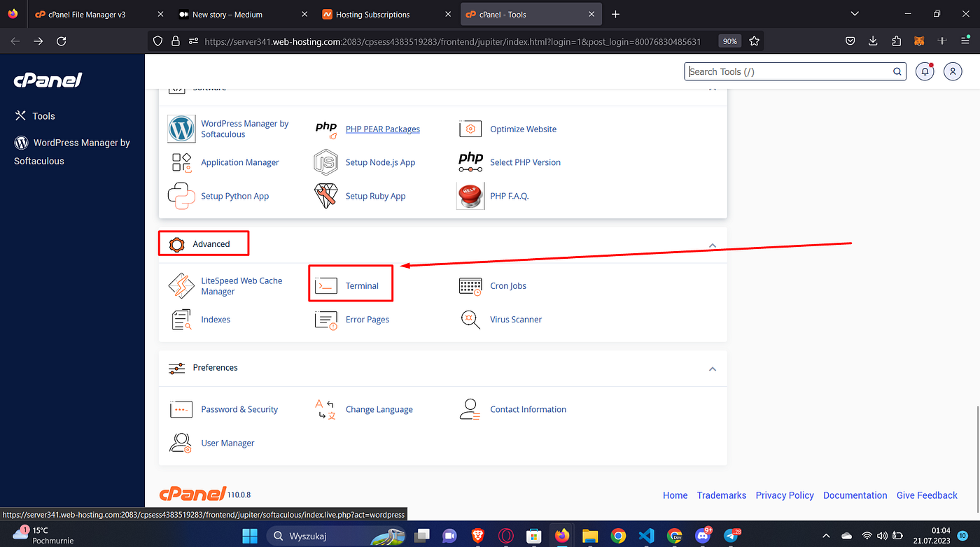Open the Terminal tool

(361, 285)
